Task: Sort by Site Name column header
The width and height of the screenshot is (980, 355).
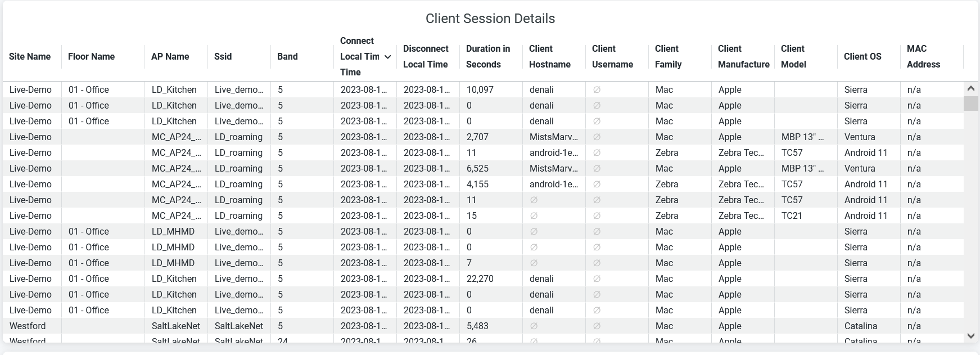Action: point(30,56)
